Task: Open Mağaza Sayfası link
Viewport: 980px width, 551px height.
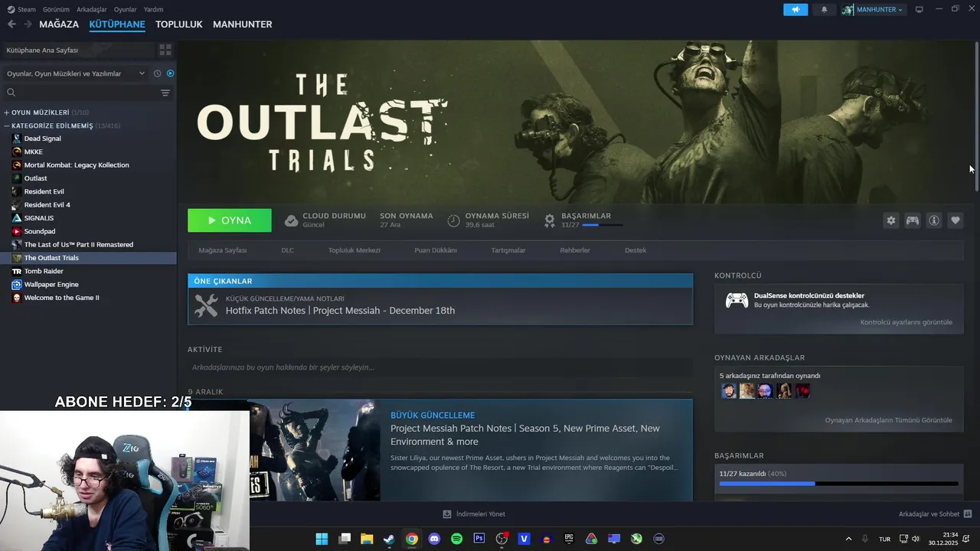Action: (223, 250)
